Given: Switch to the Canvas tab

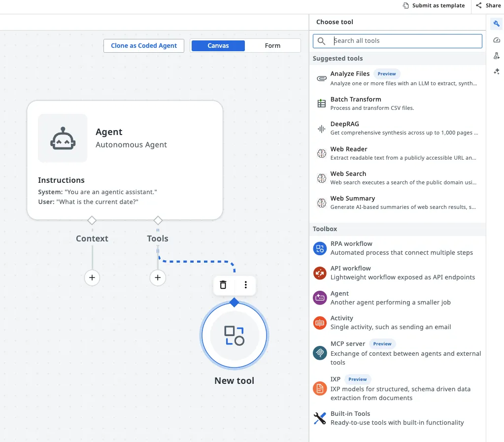Looking at the screenshot, I should pos(218,45).
